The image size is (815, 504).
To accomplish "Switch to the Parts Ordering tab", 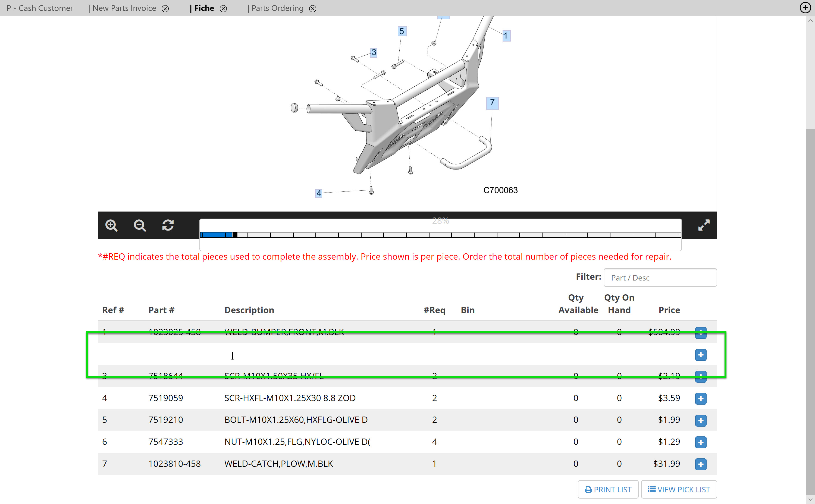I will pos(277,8).
